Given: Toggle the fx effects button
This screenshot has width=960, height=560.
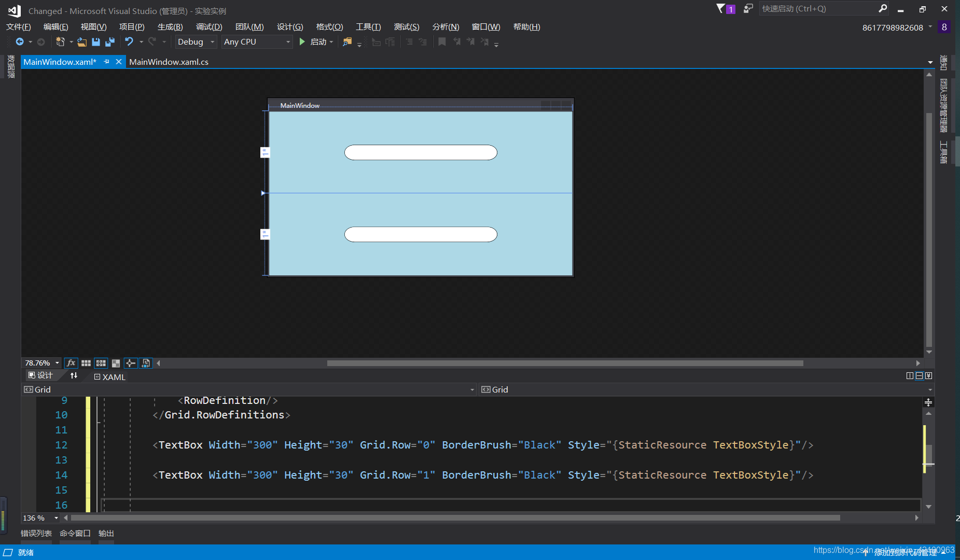Looking at the screenshot, I should point(71,363).
